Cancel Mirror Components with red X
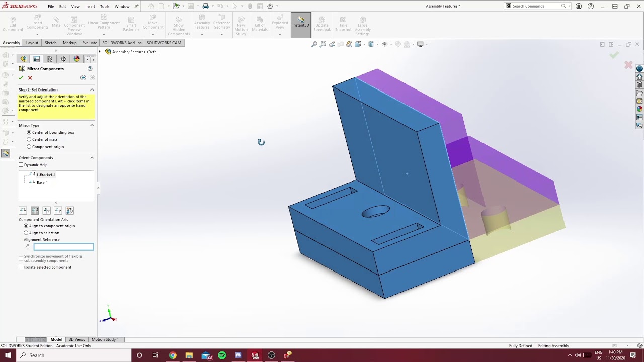 click(x=30, y=78)
